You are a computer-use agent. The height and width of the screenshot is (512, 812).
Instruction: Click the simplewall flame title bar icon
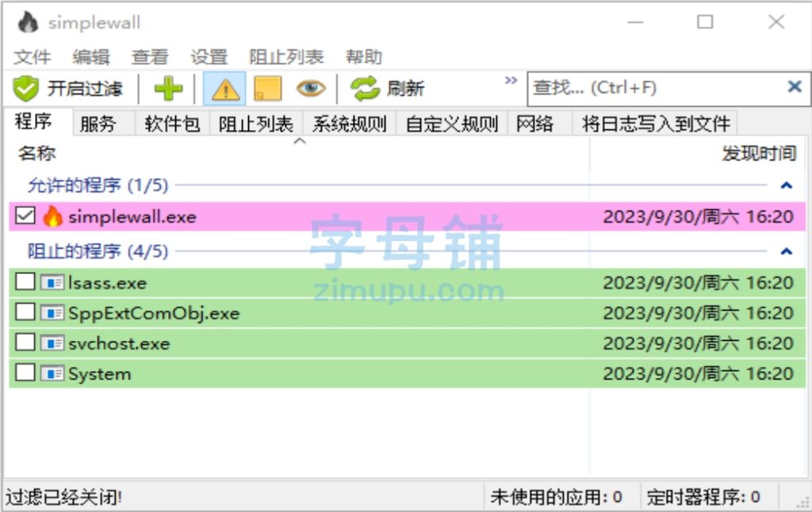pos(28,22)
